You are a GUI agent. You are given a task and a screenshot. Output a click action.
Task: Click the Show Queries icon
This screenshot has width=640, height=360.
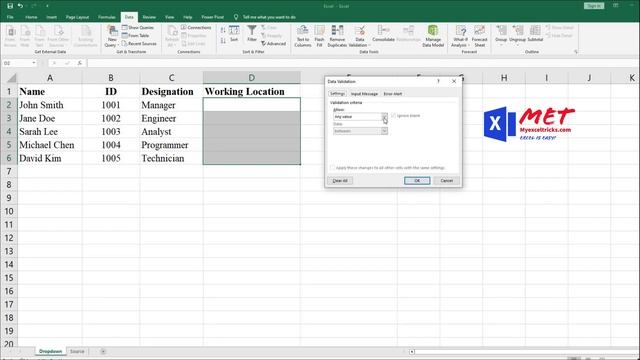[138, 27]
